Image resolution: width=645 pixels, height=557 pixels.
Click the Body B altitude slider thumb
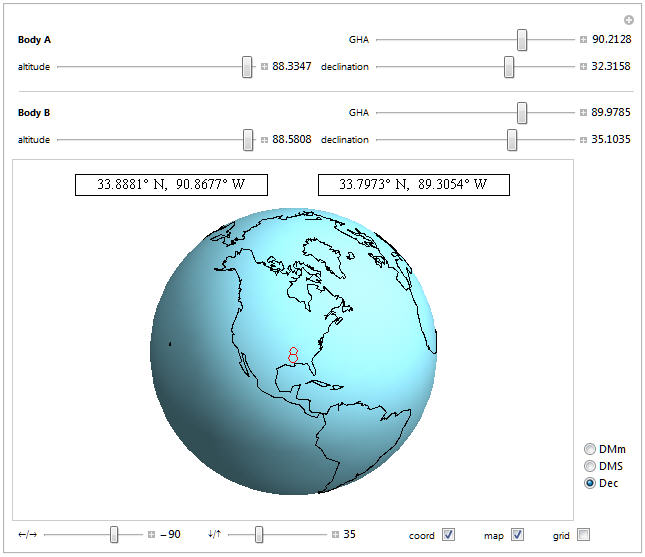point(248,140)
